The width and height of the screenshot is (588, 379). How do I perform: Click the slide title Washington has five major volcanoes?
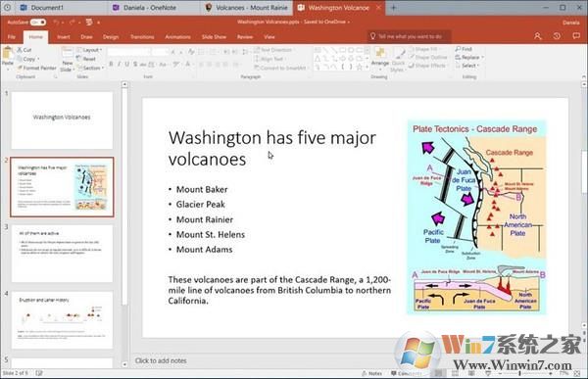(x=271, y=148)
